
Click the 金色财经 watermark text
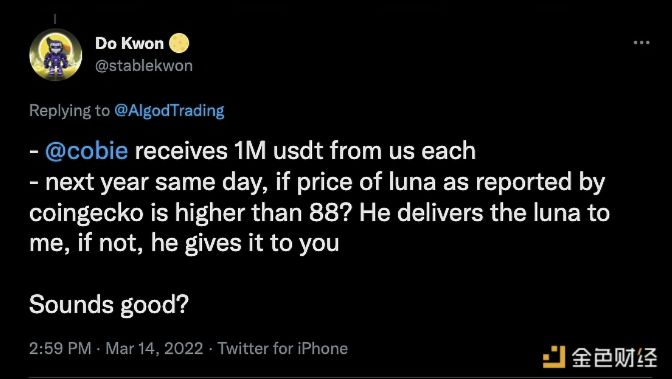pyautogui.click(x=614, y=358)
